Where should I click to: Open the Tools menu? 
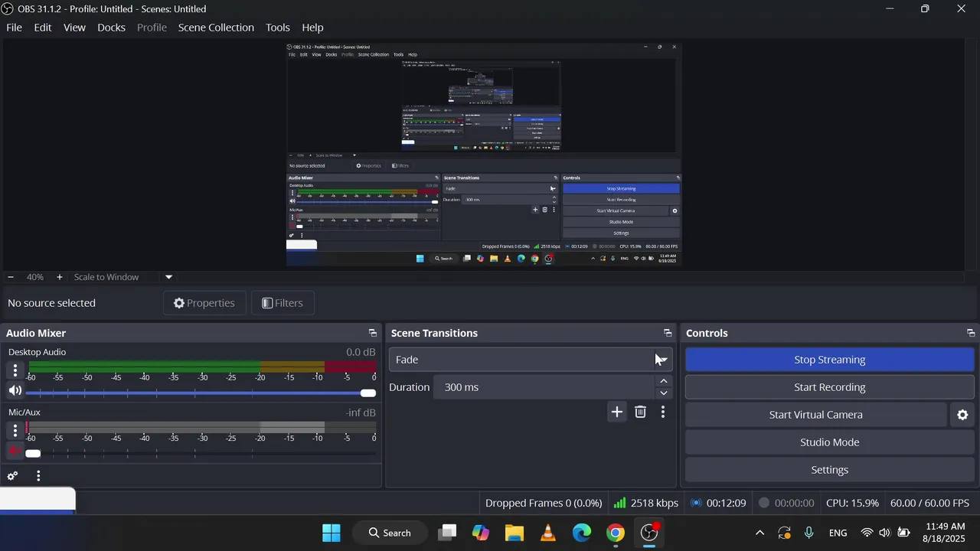[278, 28]
